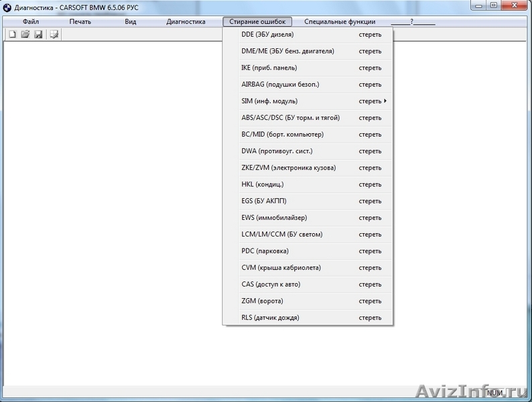Open the Файл menu
This screenshot has width=532, height=402.
pyautogui.click(x=31, y=21)
